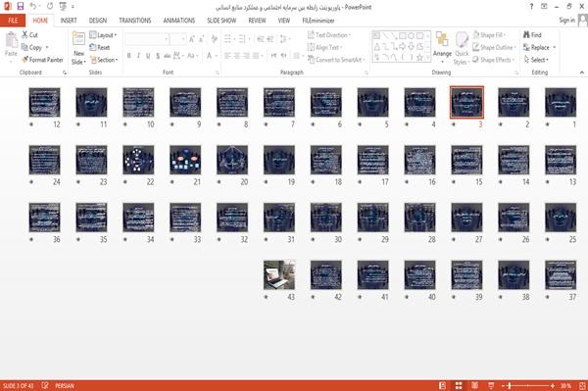Toggle Underline formatting
The width and height of the screenshot is (588, 391).
pos(148,56)
